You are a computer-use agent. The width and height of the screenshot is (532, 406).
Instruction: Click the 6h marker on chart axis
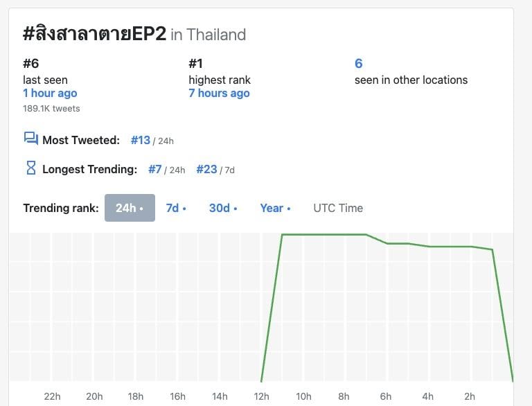tap(386, 396)
